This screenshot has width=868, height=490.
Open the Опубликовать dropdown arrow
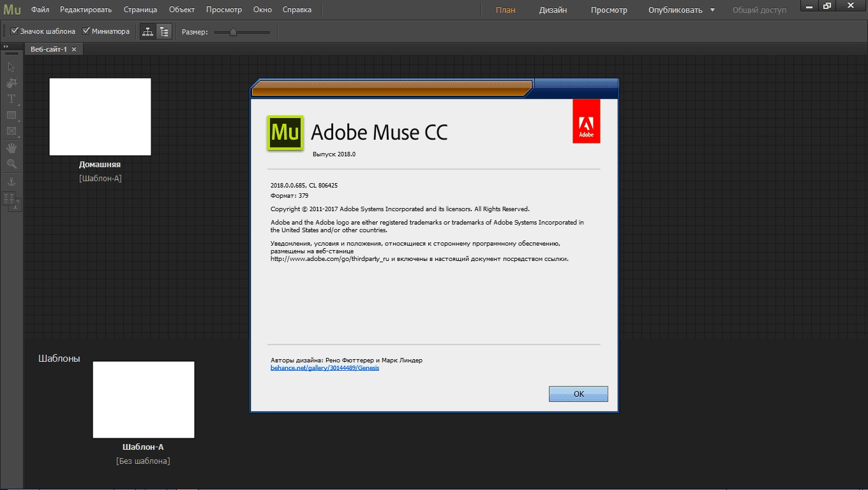pyautogui.click(x=713, y=10)
